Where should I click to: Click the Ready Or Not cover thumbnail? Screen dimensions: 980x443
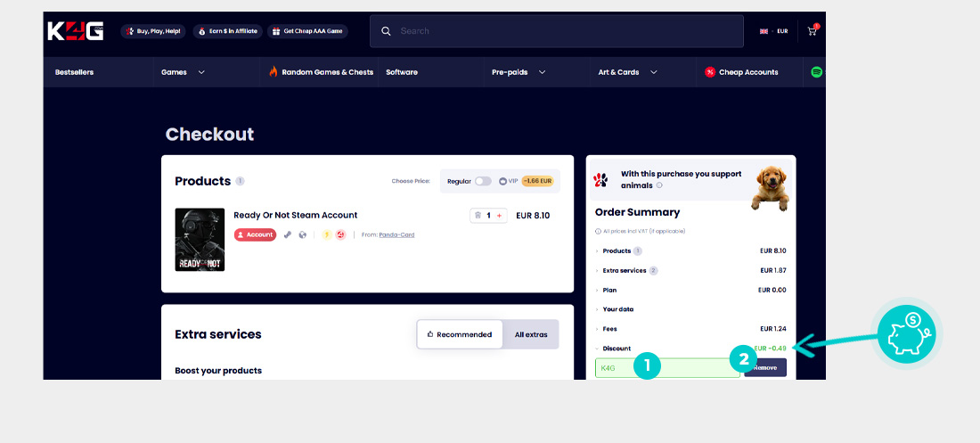200,240
